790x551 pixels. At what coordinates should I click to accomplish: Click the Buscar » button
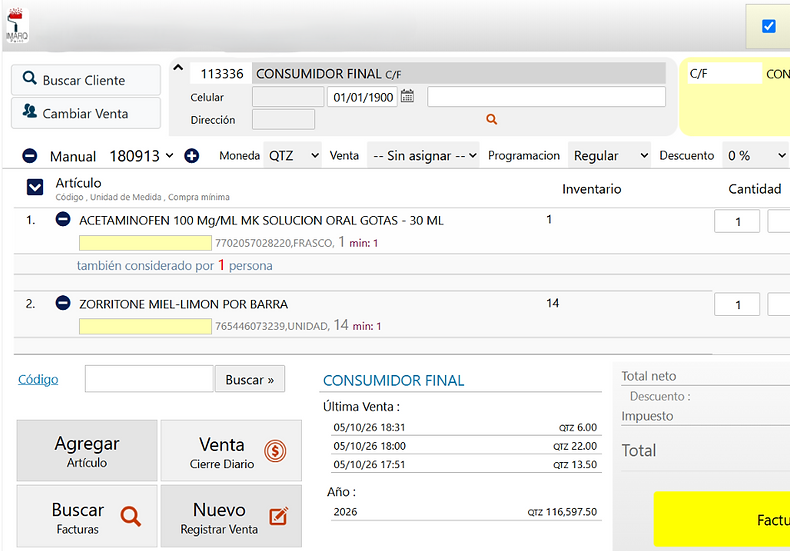click(249, 379)
